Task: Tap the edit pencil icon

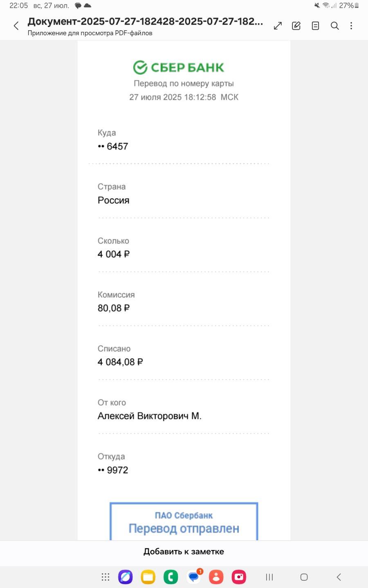Action: click(x=296, y=26)
